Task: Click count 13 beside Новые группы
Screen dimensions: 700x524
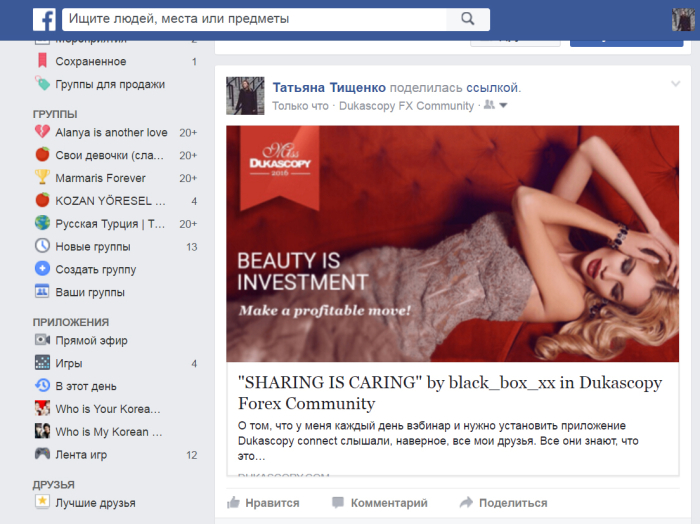Action: (192, 247)
